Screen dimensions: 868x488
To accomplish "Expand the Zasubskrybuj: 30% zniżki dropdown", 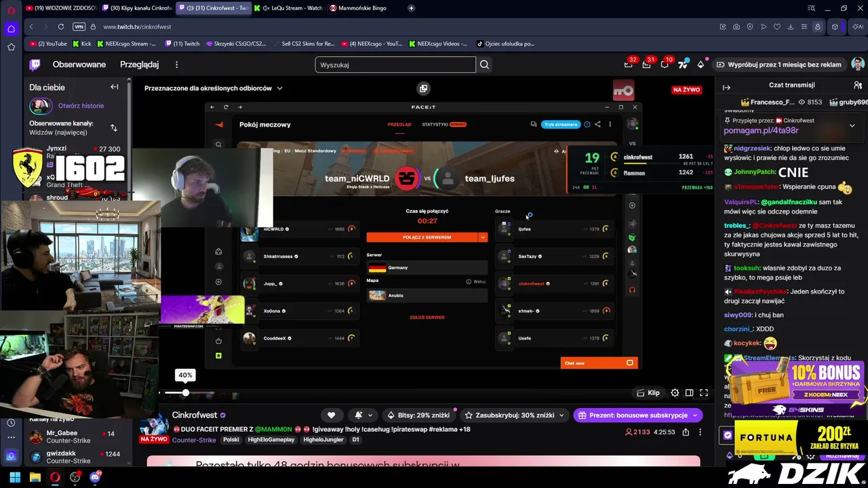I will pyautogui.click(x=561, y=415).
